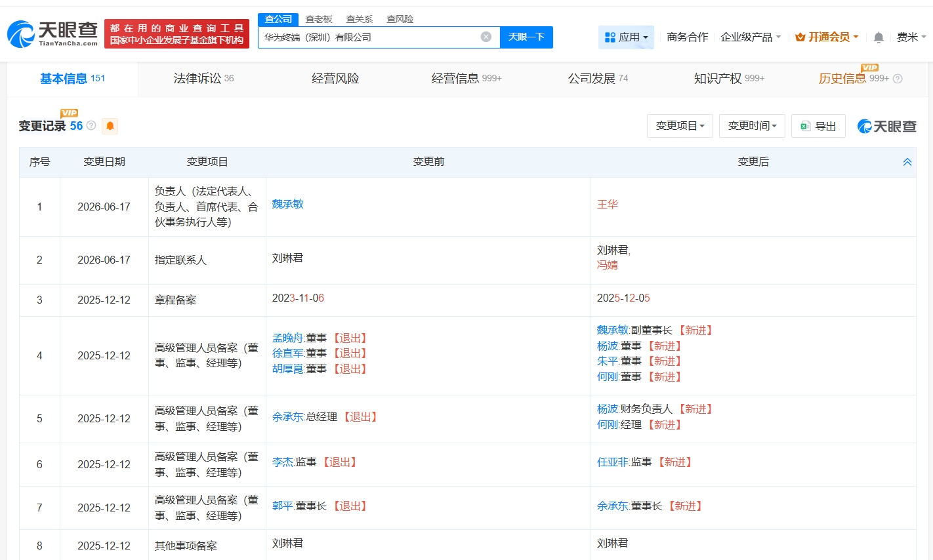
Task: Switch to 经营信息 tab
Action: (x=466, y=79)
